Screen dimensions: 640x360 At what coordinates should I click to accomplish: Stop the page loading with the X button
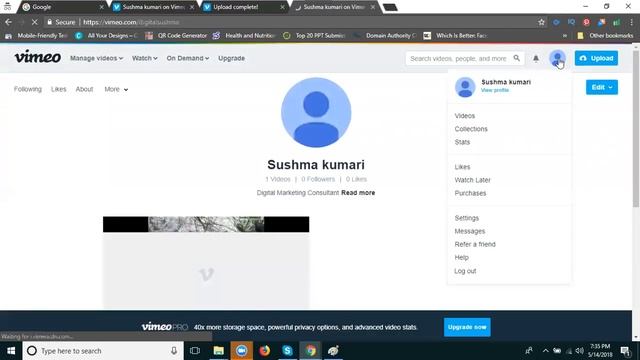pyautogui.click(x=34, y=22)
